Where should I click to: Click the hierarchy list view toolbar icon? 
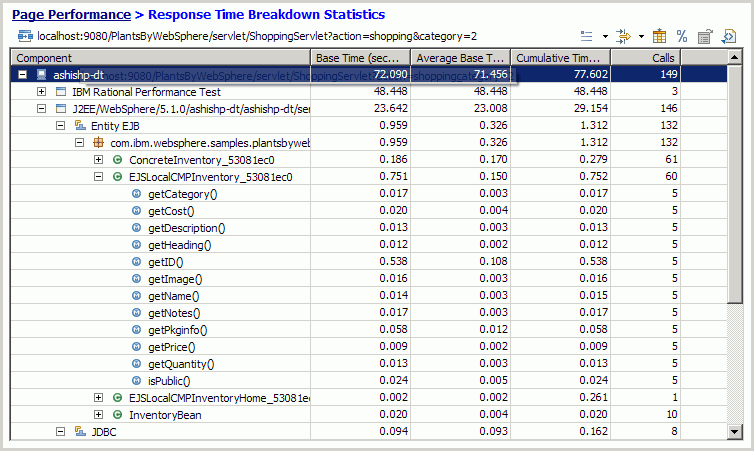click(587, 36)
